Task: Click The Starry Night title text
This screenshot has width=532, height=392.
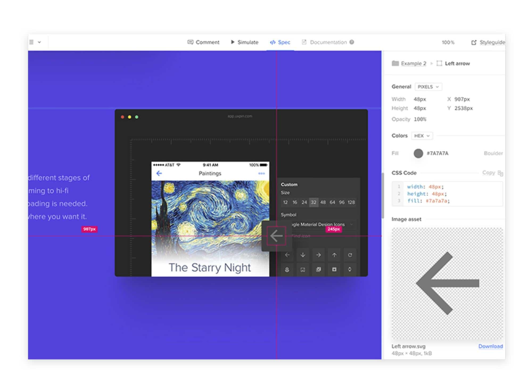Action: pos(210,268)
